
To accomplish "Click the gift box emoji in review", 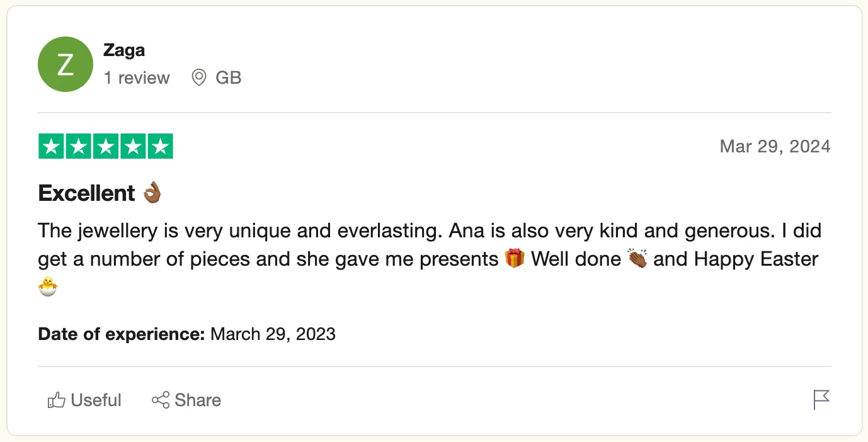I will point(515,259).
